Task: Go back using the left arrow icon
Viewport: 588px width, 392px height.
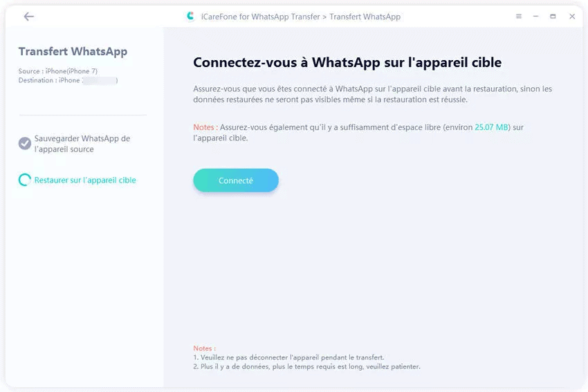Action: click(29, 17)
